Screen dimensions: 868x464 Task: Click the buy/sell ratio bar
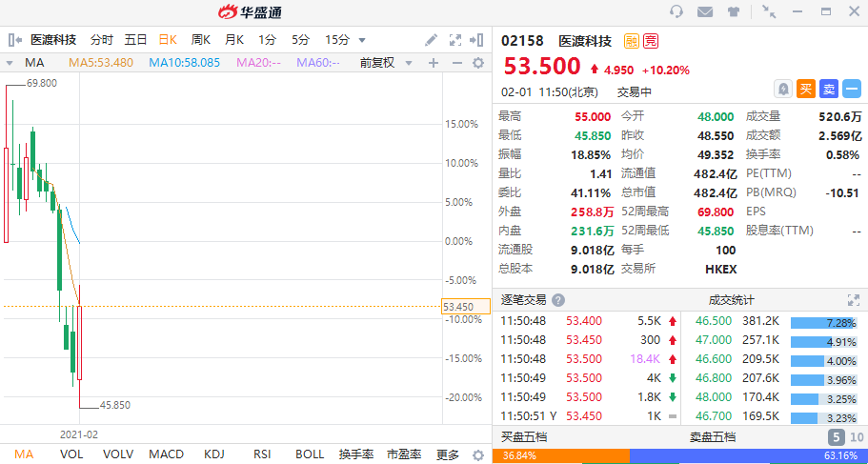(679, 455)
